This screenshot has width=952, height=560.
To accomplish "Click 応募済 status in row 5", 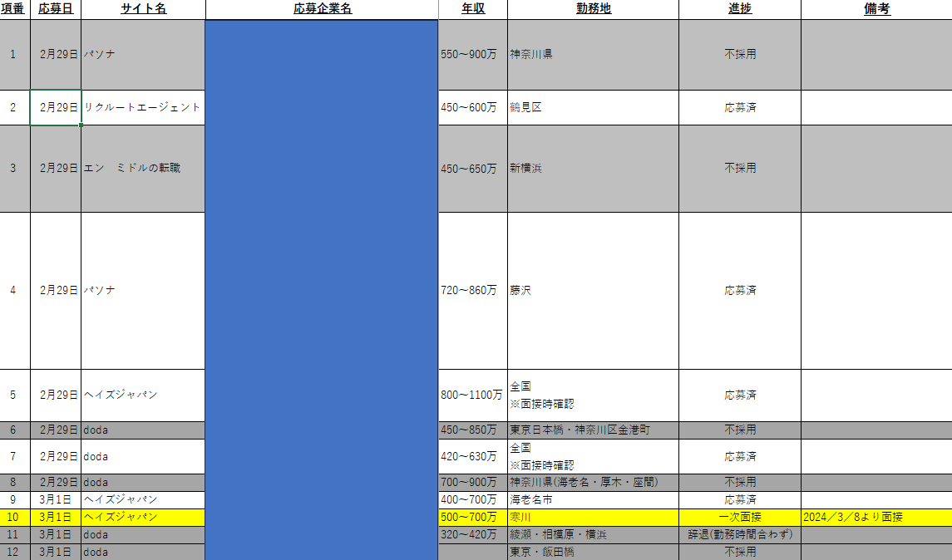I will [740, 395].
